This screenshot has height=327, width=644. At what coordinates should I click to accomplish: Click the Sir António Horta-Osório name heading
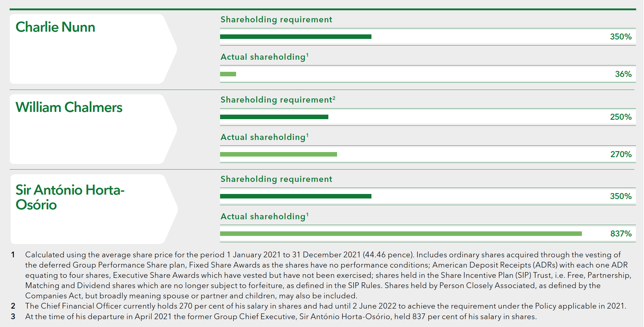[x=70, y=197]
